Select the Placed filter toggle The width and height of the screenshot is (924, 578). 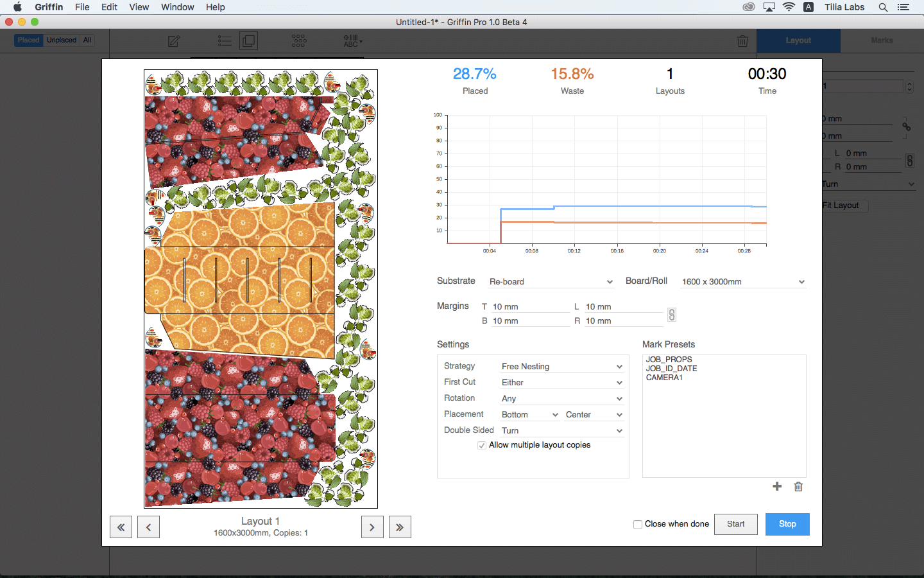pos(28,40)
